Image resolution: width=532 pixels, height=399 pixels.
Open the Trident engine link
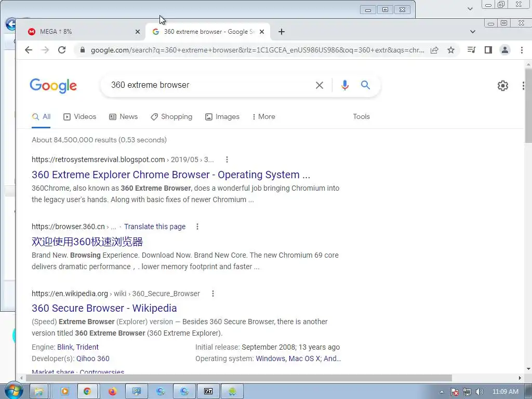coord(87,347)
